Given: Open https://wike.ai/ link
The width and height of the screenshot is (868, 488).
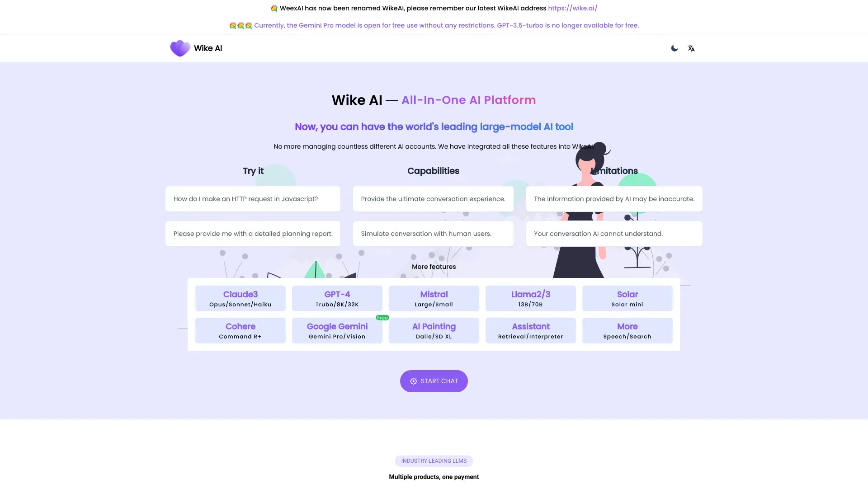Looking at the screenshot, I should 572,8.
